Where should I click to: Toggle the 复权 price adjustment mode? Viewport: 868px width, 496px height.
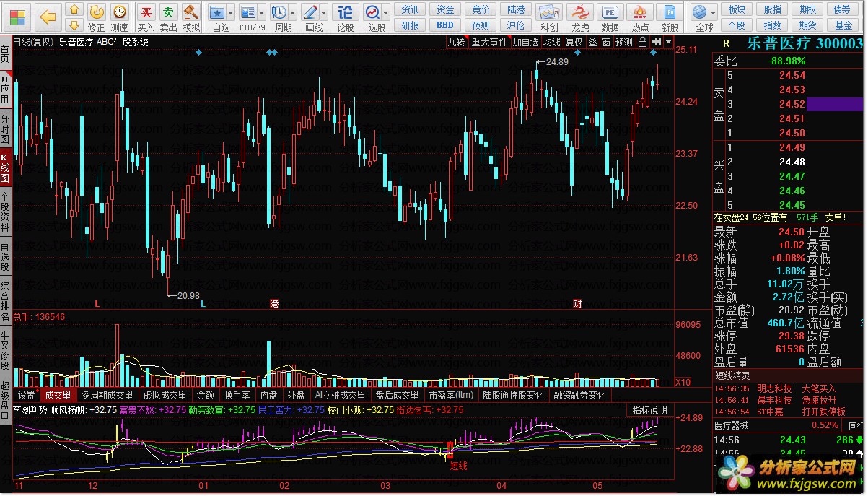pyautogui.click(x=574, y=42)
